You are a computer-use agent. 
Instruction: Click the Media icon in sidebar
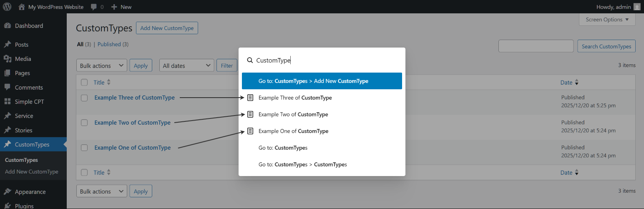(8, 59)
